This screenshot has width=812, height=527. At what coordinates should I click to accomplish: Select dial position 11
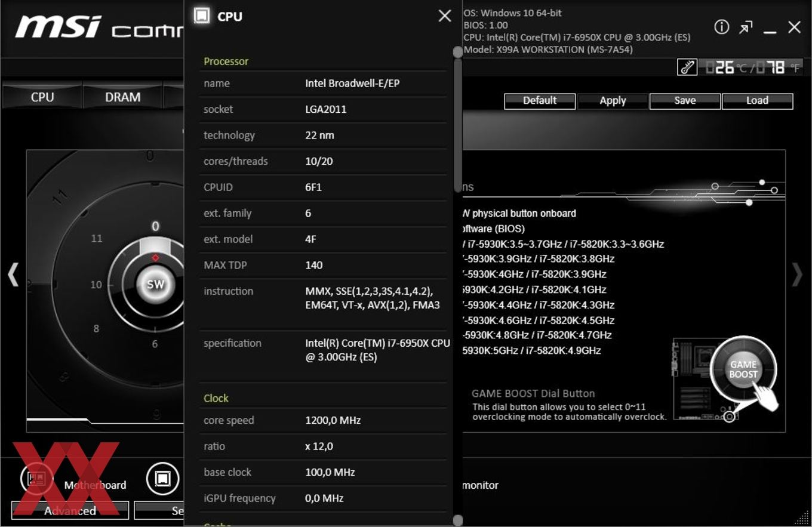click(x=97, y=239)
